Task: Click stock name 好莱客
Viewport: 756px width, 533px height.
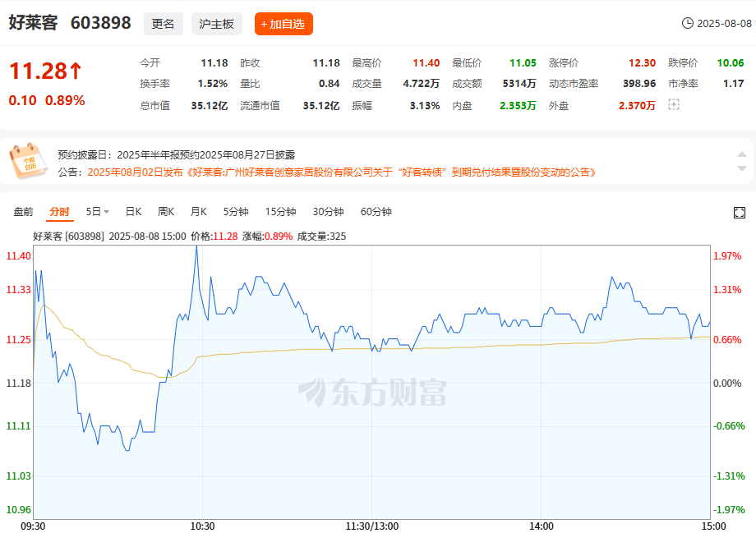Action: point(33,23)
